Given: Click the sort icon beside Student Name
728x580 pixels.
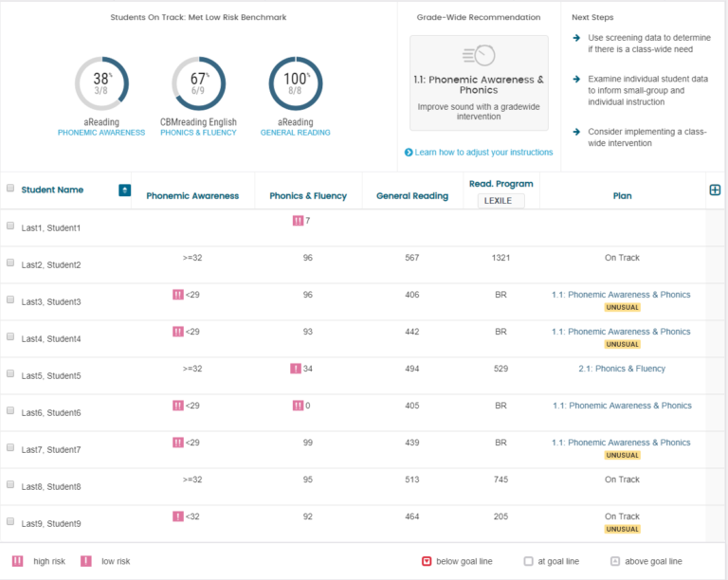Looking at the screenshot, I should [124, 190].
